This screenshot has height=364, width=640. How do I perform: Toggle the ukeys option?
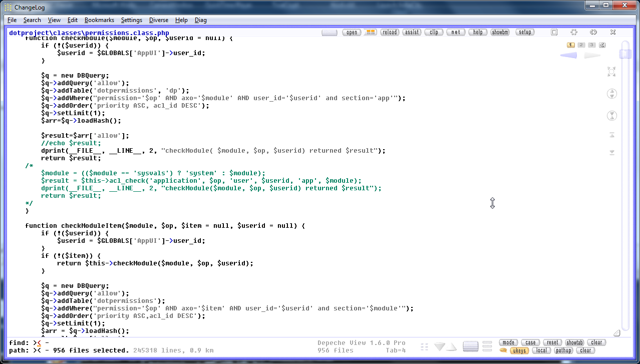(x=519, y=350)
